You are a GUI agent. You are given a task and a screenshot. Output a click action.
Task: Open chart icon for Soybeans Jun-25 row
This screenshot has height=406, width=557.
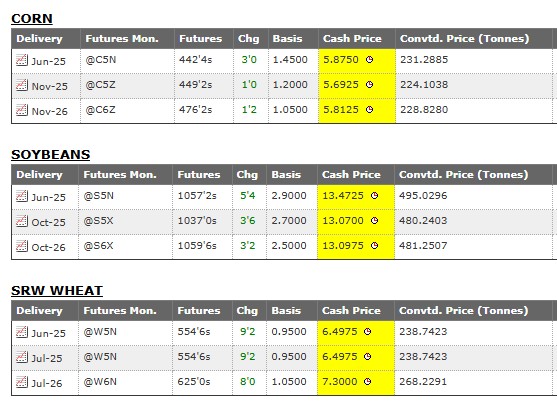pyautogui.click(x=22, y=196)
